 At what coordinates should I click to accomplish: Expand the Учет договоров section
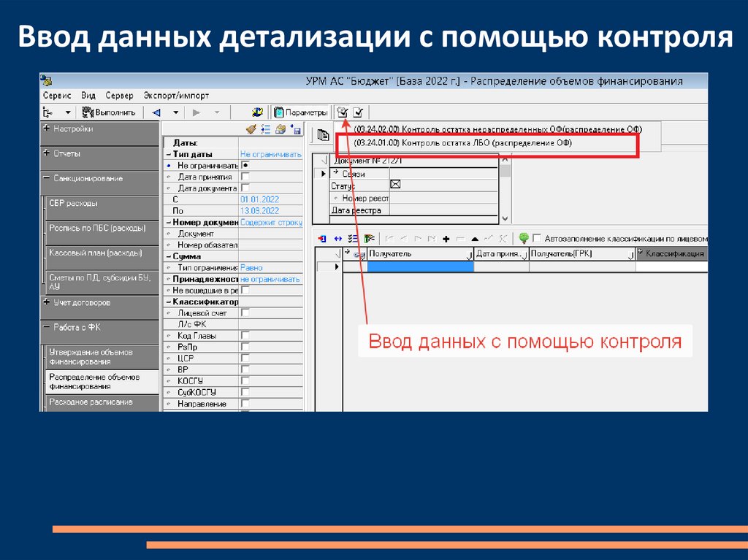tap(47, 302)
